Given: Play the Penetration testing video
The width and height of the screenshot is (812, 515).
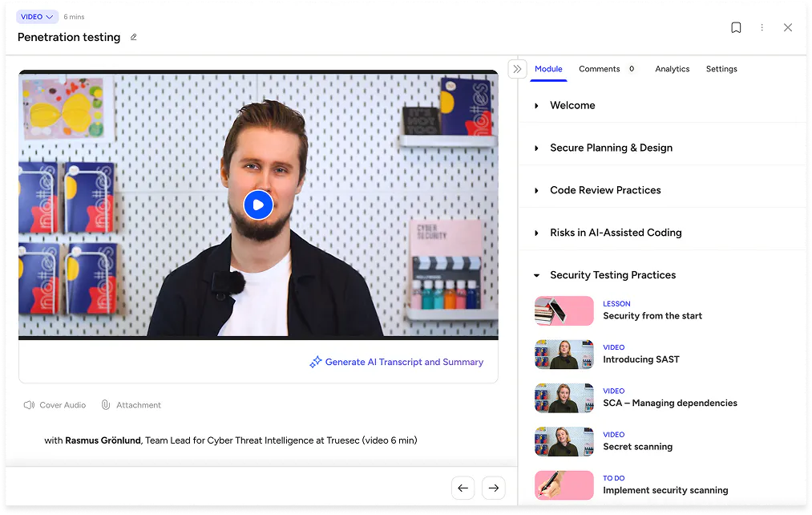Looking at the screenshot, I should click(x=258, y=205).
